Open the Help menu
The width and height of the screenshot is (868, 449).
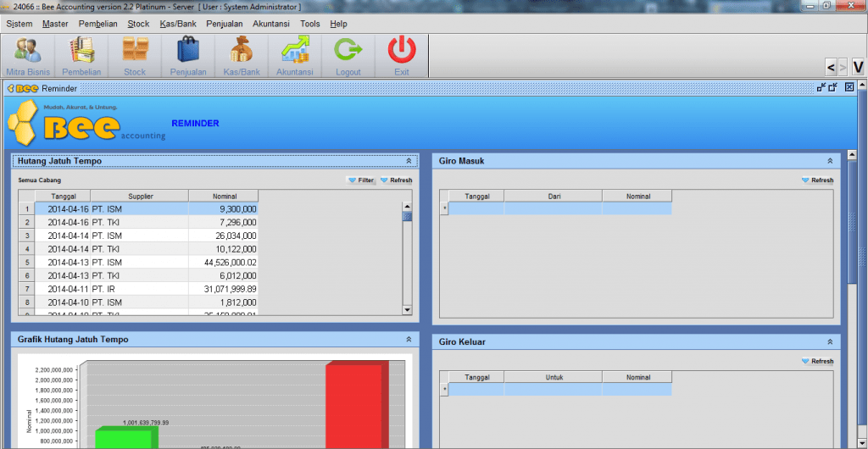(338, 24)
